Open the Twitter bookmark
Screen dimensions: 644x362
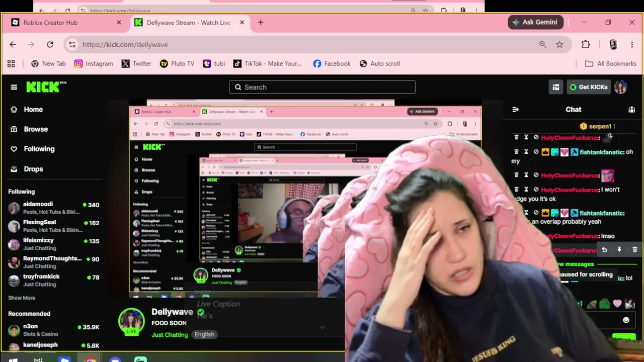136,63
